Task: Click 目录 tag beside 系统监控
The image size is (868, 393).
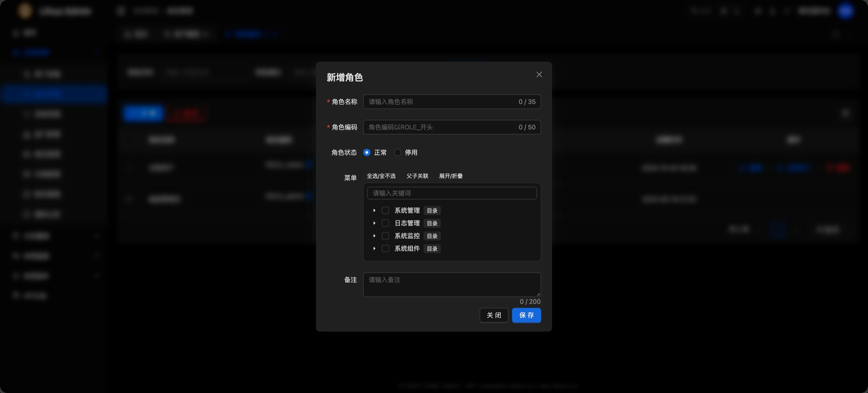Action: 432,236
